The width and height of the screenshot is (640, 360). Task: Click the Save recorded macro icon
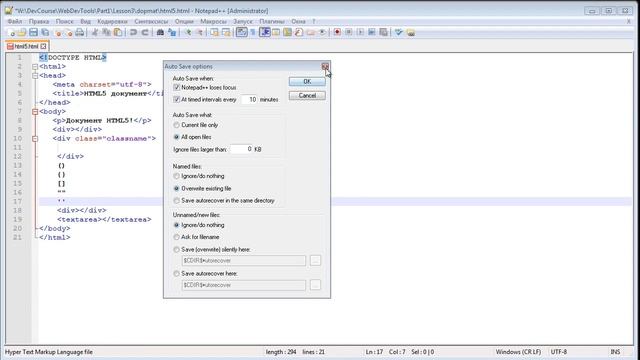click(x=383, y=32)
